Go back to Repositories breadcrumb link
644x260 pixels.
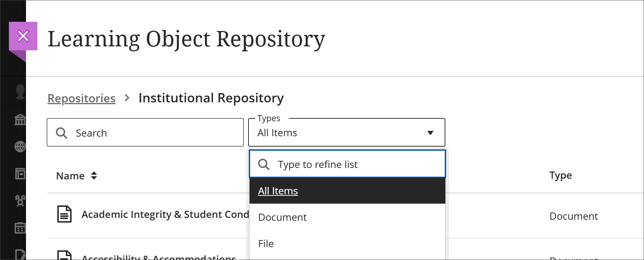point(82,98)
